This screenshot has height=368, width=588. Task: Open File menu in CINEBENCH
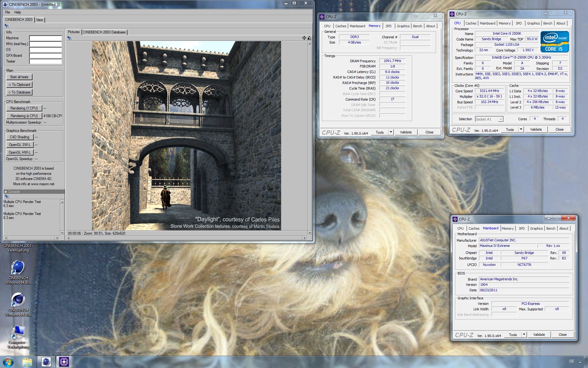pos(8,12)
